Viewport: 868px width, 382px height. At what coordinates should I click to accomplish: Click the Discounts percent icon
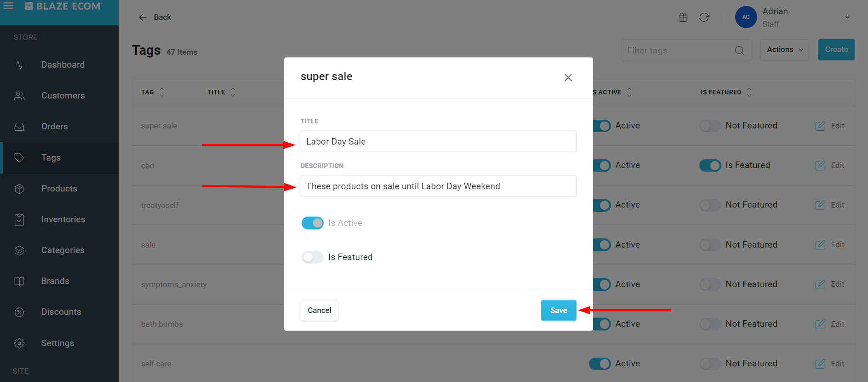[x=19, y=312]
